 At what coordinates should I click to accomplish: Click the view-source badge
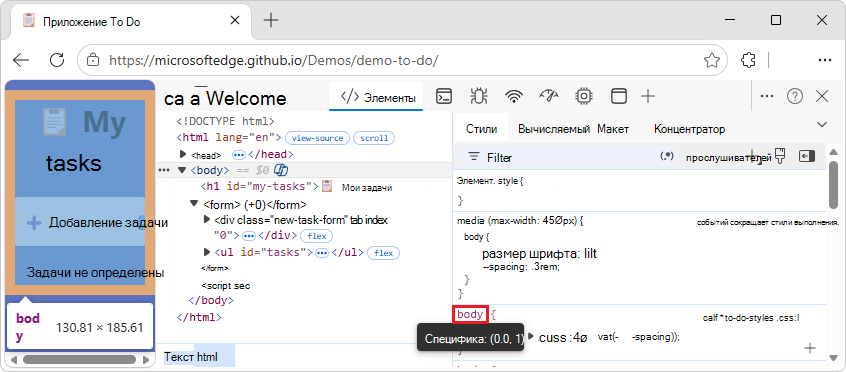pyautogui.click(x=317, y=138)
